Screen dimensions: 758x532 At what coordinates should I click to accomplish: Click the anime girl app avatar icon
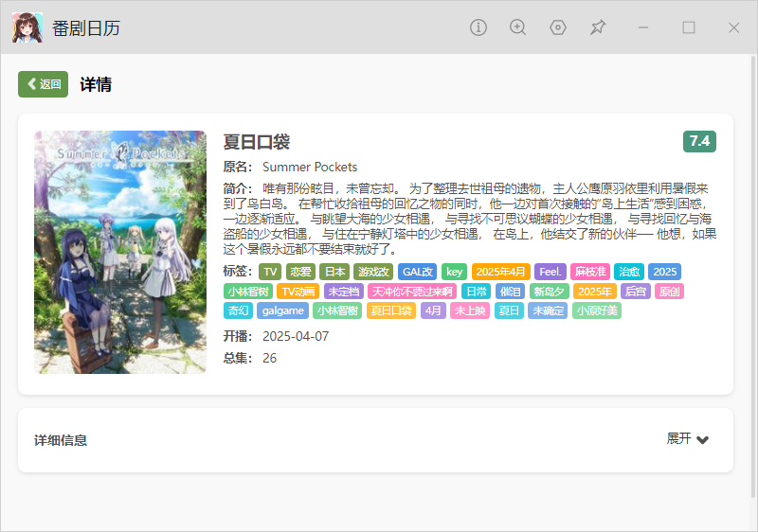coord(27,27)
